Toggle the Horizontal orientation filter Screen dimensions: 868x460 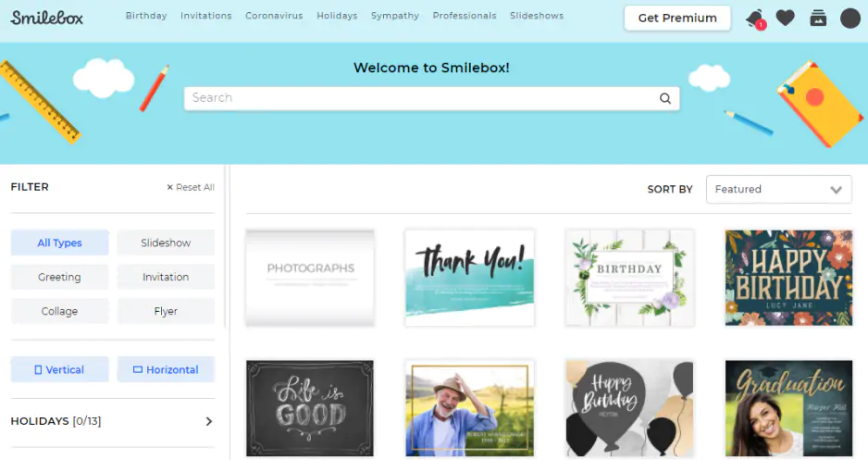click(166, 369)
